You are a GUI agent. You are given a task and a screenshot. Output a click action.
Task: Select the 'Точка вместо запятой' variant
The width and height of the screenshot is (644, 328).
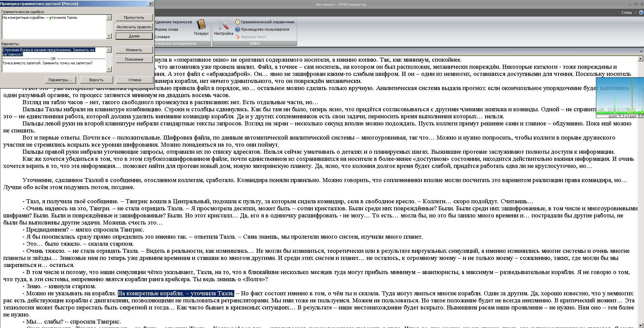click(47, 63)
